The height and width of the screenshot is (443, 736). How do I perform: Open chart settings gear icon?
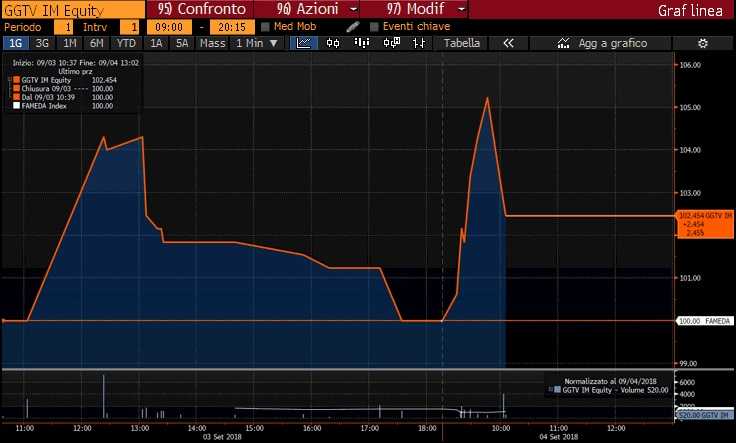[703, 43]
